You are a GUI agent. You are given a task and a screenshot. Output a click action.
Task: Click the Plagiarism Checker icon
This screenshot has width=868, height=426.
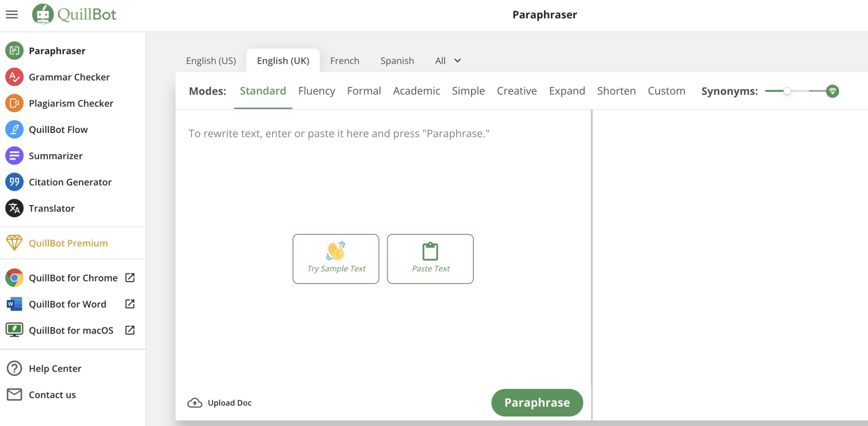[14, 103]
